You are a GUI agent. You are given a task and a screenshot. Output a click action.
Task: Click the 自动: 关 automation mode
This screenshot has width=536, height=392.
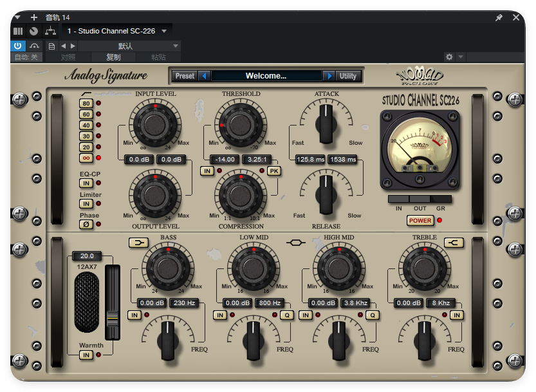click(26, 57)
